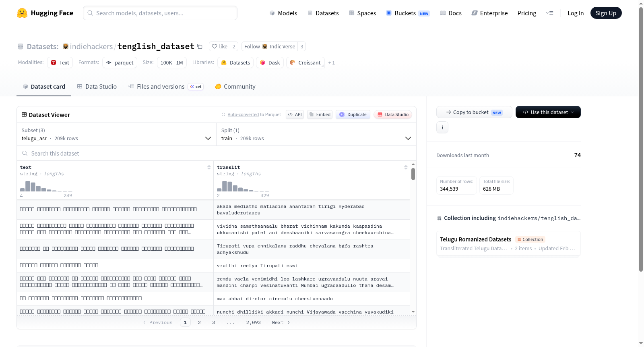Screen dimensions: 644x347
Task: Go to page 3 of the viewer
Action: pos(213,322)
